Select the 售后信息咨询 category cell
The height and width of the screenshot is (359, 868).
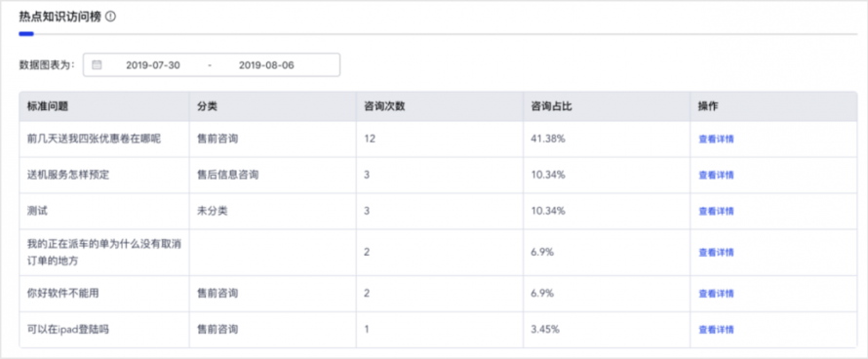(227, 175)
